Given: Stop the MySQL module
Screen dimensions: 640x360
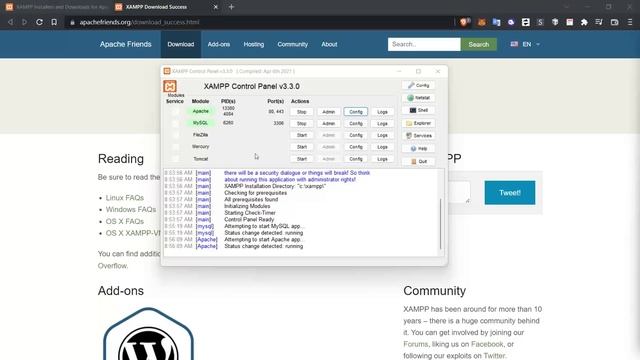Looking at the screenshot, I should pos(302,123).
